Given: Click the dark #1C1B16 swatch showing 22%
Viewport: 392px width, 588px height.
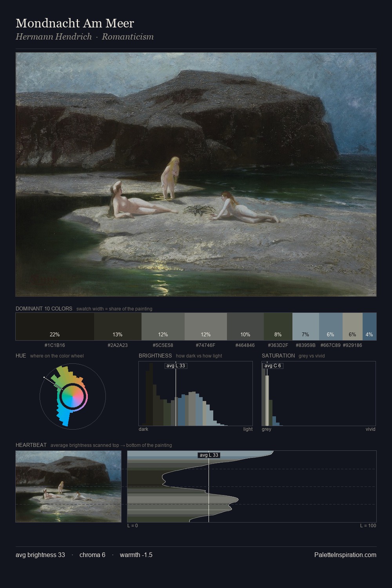Looking at the screenshot, I should [55, 327].
